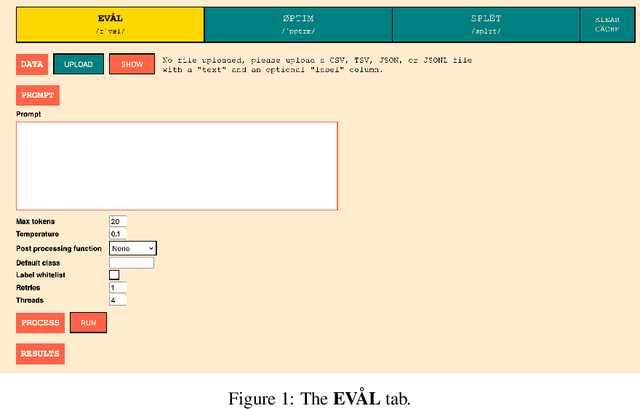Image resolution: width=640 pixels, height=409 pixels.
Task: Focus the Temperature input field
Action: pyautogui.click(x=118, y=234)
